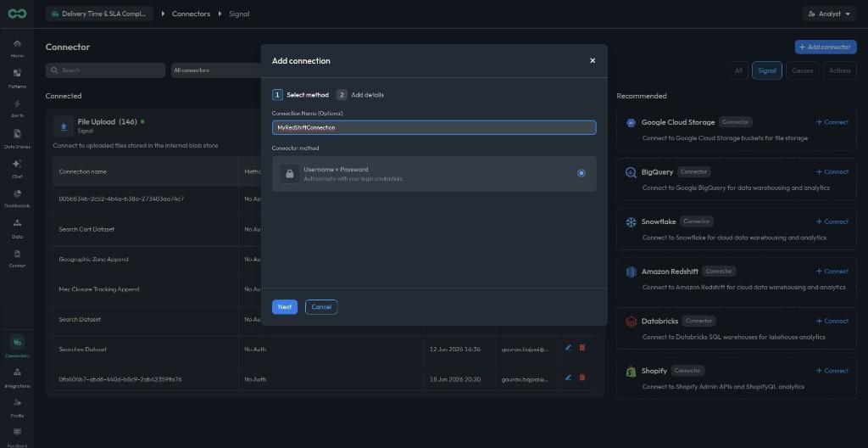
Task: Click the Cancel button in dialog
Action: (x=321, y=307)
